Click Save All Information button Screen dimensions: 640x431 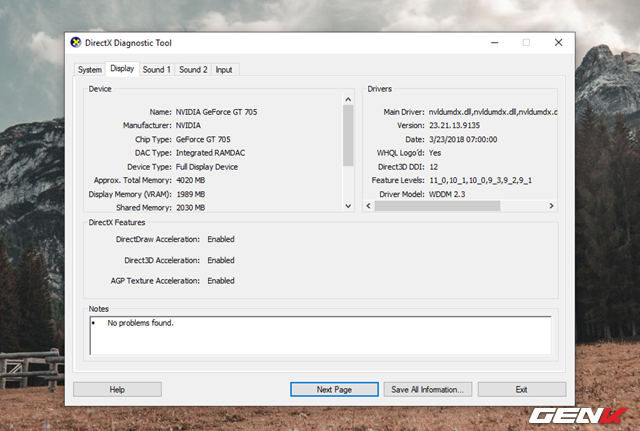(427, 389)
